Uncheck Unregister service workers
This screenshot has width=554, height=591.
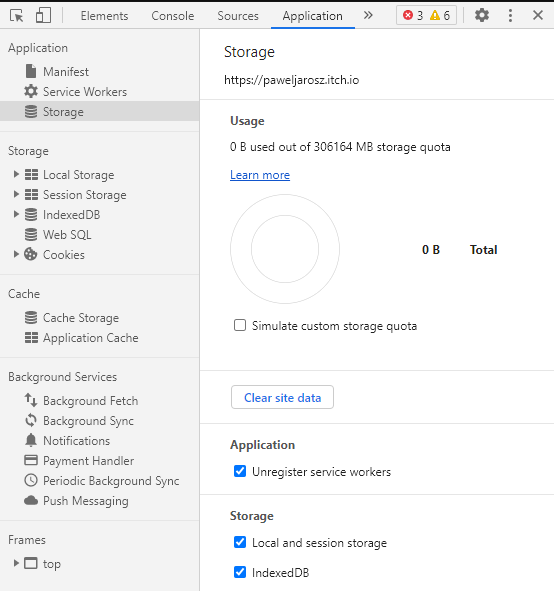point(240,471)
